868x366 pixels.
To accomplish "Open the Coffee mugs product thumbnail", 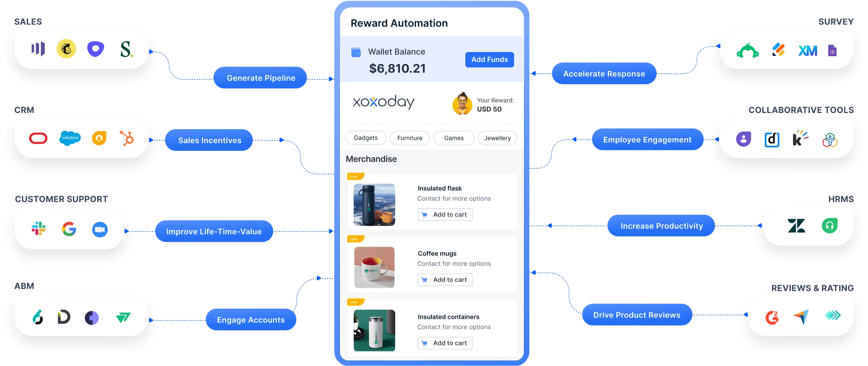I will [x=374, y=267].
